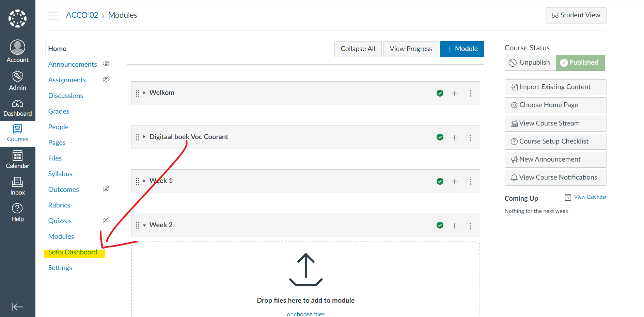The width and height of the screenshot is (644, 317).
Task: Go to Grades in course navigation
Action: click(59, 111)
